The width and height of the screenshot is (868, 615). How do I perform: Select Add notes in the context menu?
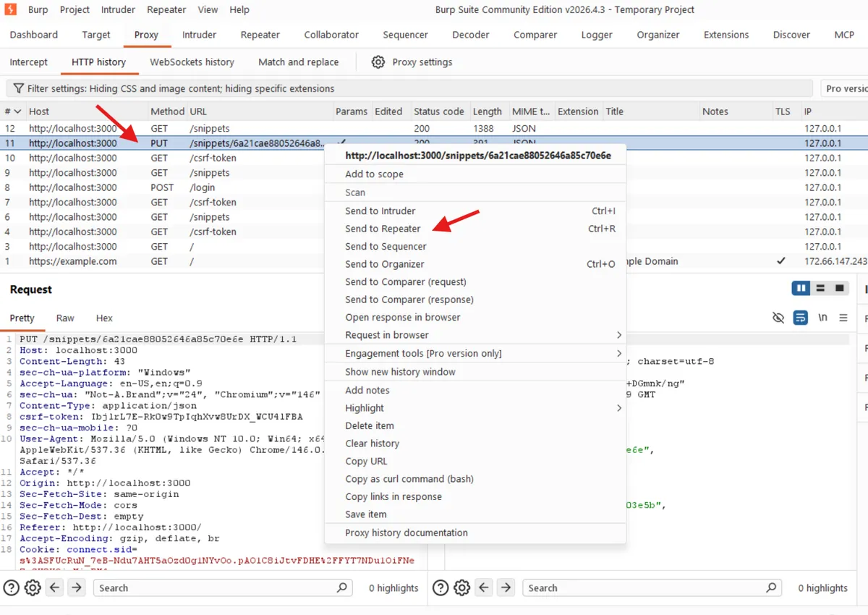point(475,390)
